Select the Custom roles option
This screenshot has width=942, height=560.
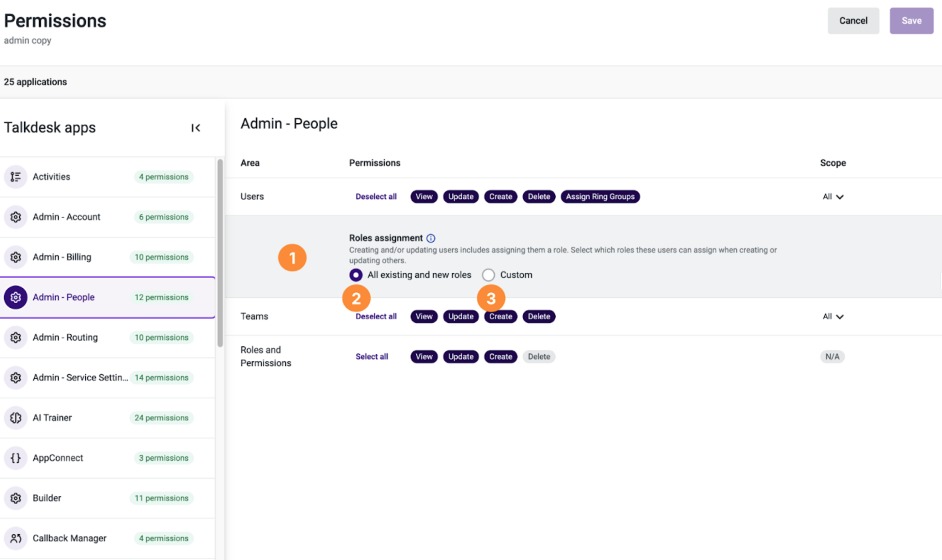pos(488,275)
